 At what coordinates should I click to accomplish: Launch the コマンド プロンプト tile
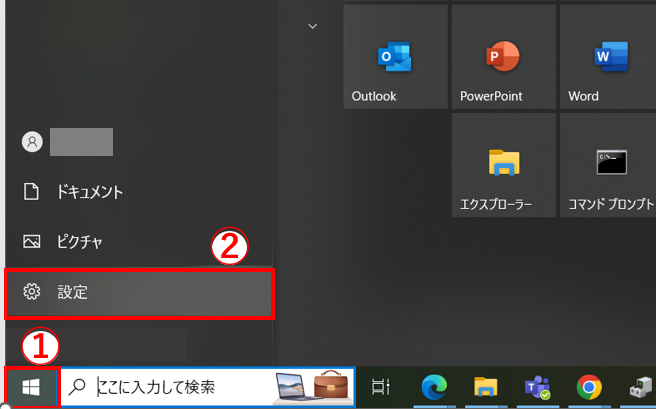[608, 165]
